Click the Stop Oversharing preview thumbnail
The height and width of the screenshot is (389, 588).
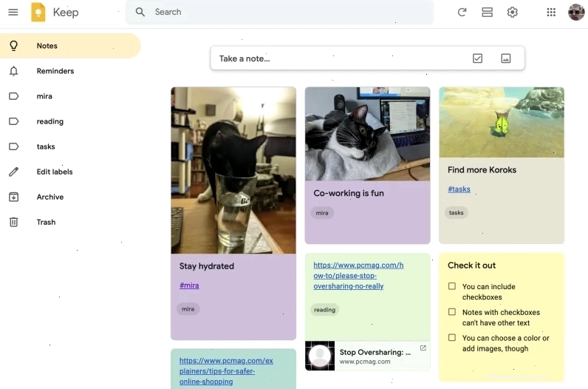[320, 356]
